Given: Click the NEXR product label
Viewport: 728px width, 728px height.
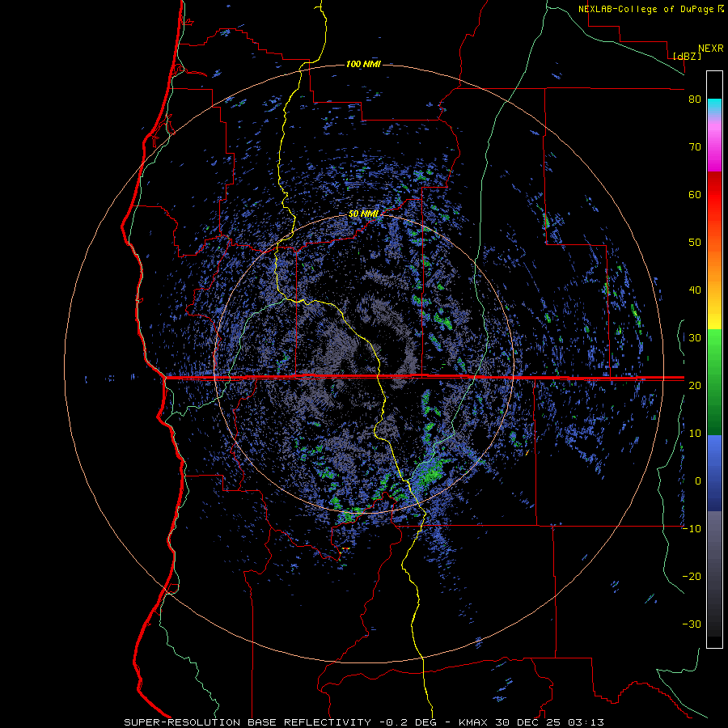Looking at the screenshot, I should point(710,49).
